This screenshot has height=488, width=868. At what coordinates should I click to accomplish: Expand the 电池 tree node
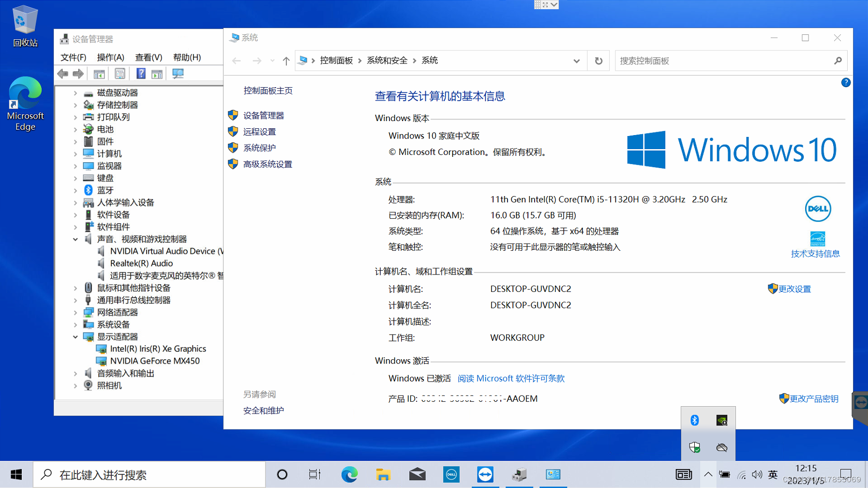click(75, 129)
